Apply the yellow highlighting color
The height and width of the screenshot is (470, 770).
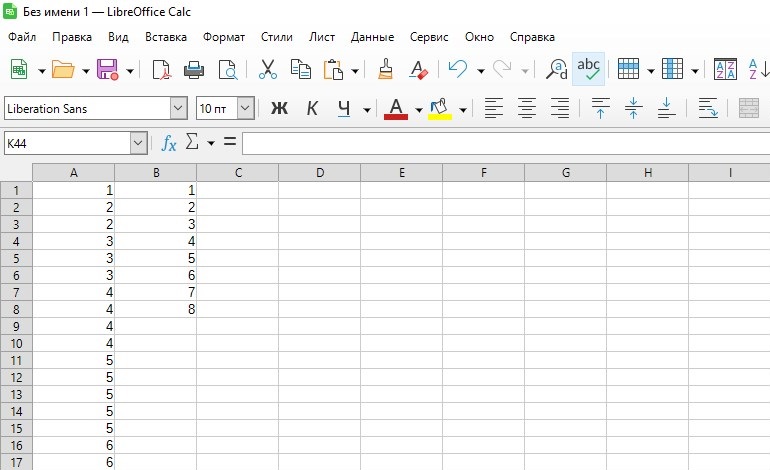click(x=439, y=108)
